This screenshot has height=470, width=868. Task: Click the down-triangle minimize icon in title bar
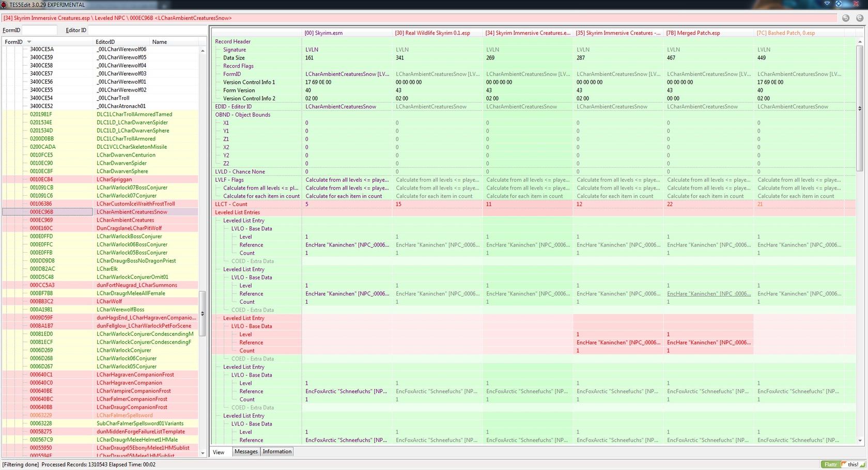pyautogui.click(x=827, y=4)
